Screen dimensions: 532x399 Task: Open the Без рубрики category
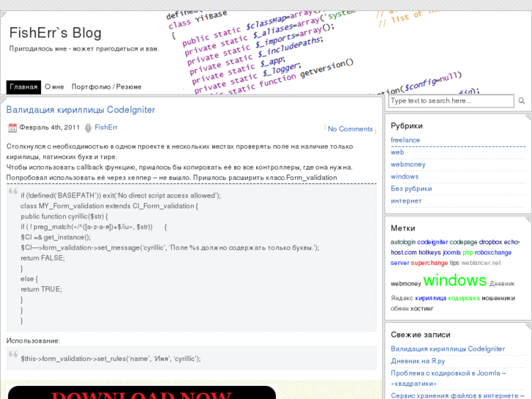411,189
